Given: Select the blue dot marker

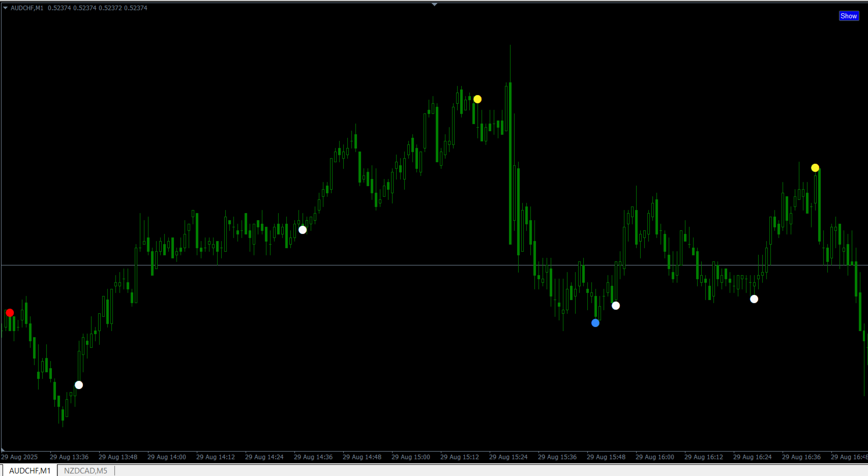Looking at the screenshot, I should [x=595, y=323].
